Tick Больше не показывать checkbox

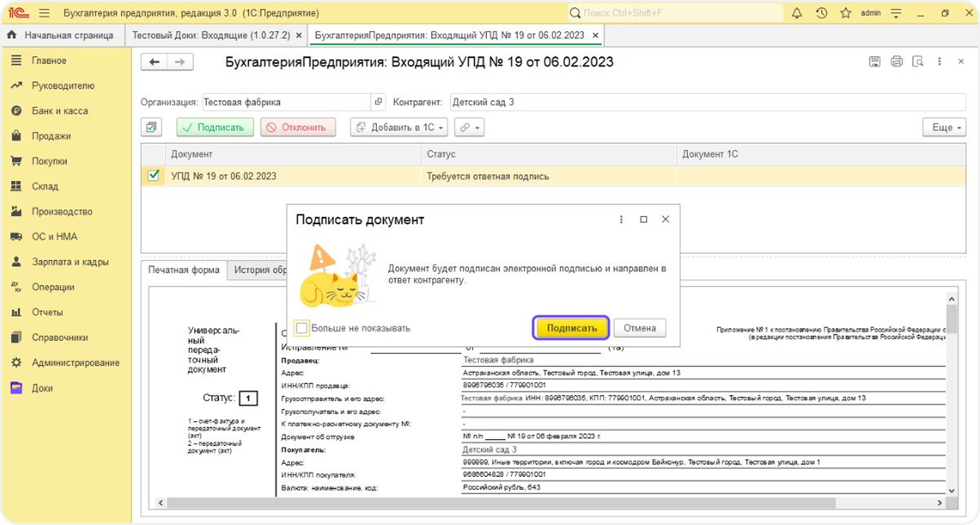301,328
